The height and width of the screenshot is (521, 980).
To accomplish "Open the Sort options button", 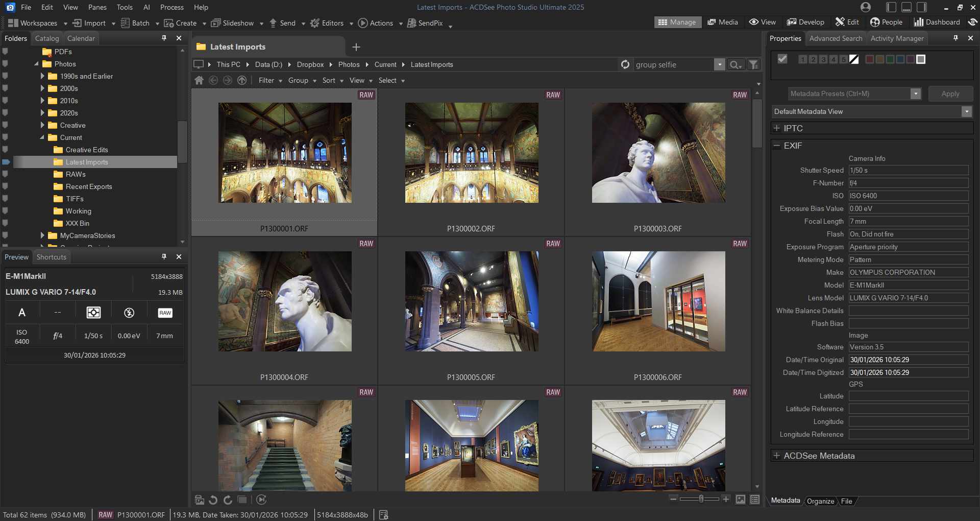I will (332, 80).
